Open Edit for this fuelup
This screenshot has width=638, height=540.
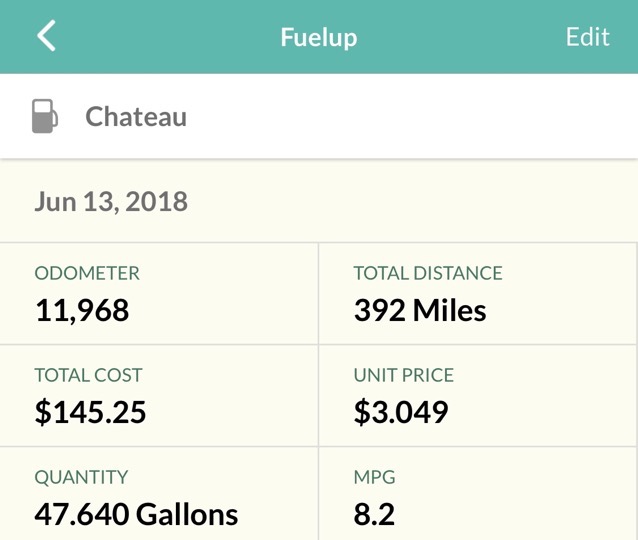tap(588, 37)
